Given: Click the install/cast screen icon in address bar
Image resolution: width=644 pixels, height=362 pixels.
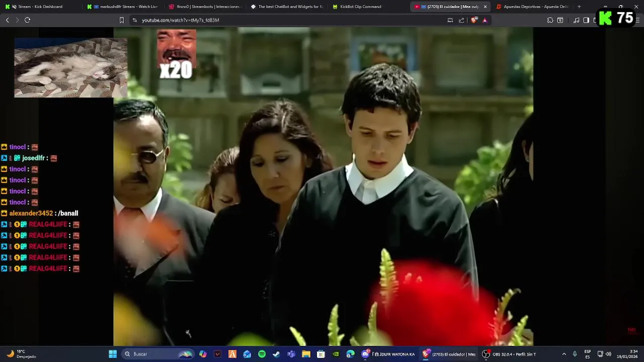Looking at the screenshot, I should pyautogui.click(x=450, y=20).
